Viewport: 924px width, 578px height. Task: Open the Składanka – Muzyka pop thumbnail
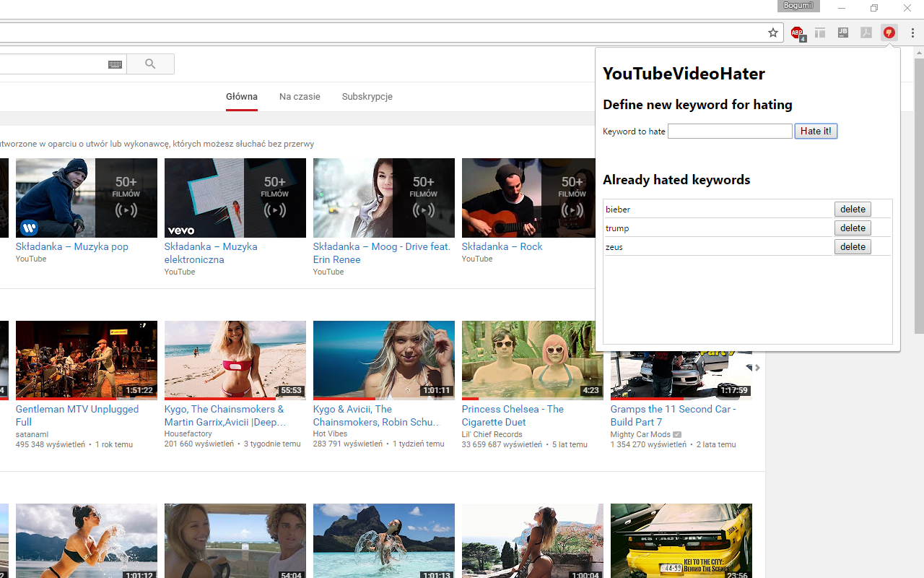(87, 198)
